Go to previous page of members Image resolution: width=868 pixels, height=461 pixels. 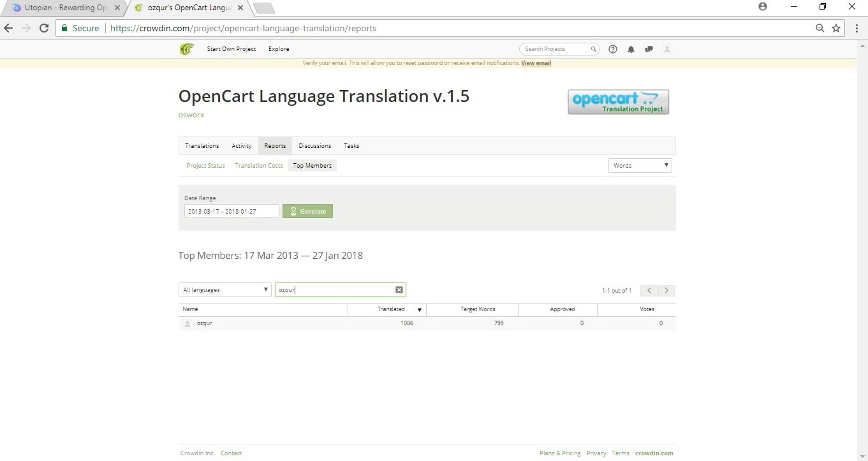649,291
